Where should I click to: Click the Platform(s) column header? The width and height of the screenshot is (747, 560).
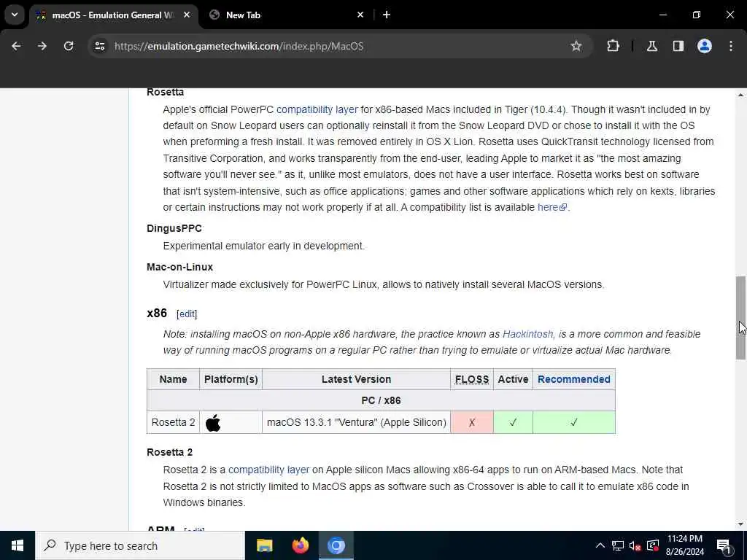tap(231, 379)
